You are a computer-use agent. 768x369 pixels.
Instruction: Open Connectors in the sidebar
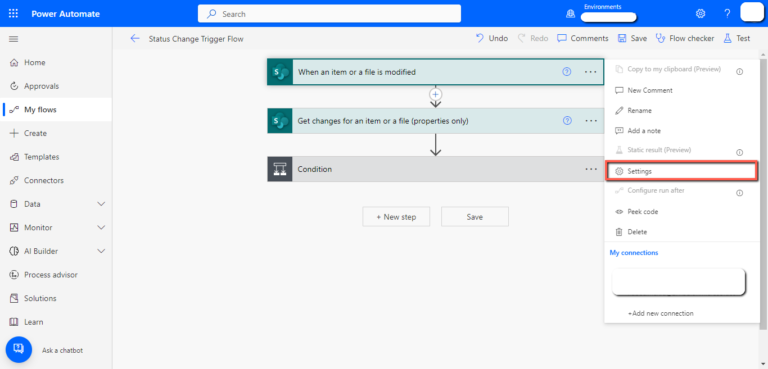click(x=56, y=180)
